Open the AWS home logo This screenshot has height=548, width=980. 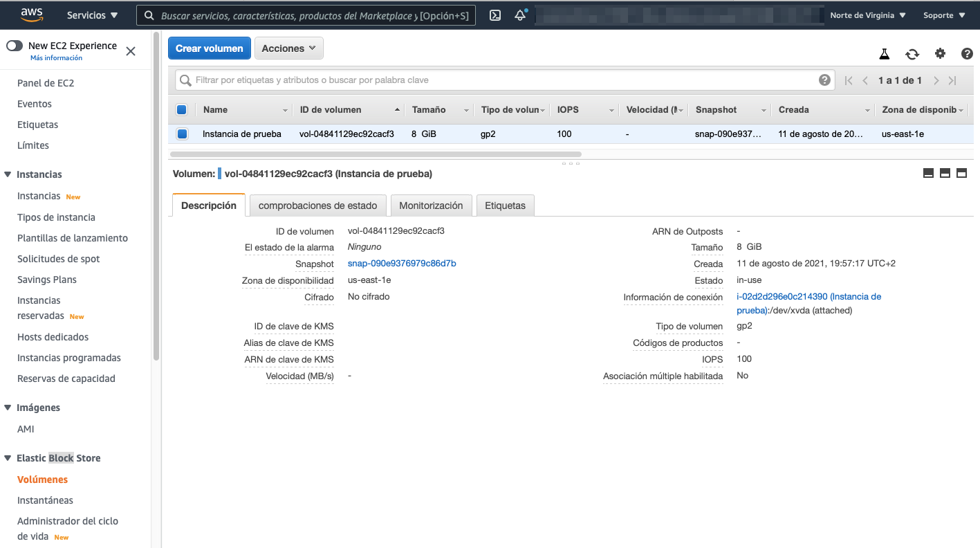pyautogui.click(x=32, y=15)
